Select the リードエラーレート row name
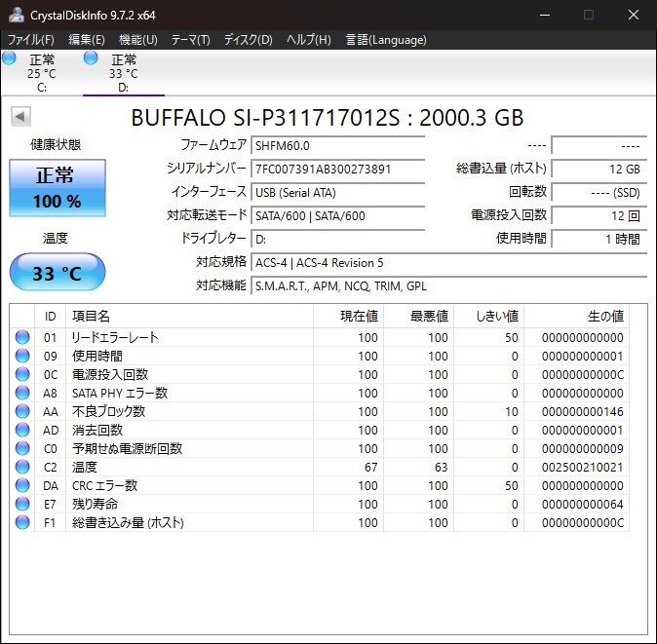 115,337
